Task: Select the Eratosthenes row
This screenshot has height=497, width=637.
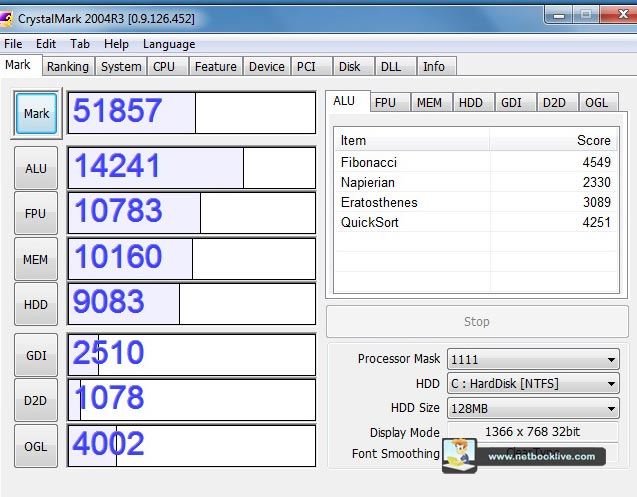Action: 476,202
